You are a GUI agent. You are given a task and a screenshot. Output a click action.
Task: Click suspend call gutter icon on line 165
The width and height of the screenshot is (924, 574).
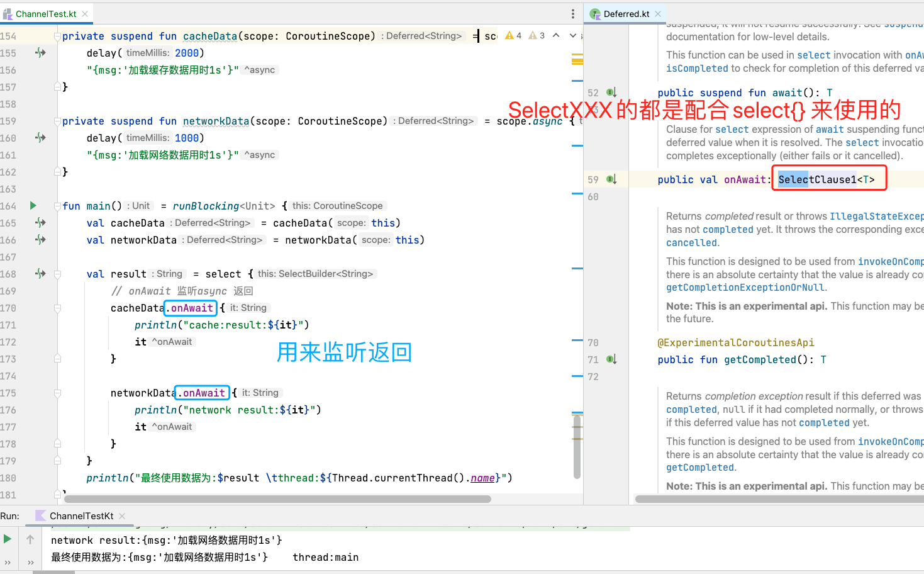point(41,223)
